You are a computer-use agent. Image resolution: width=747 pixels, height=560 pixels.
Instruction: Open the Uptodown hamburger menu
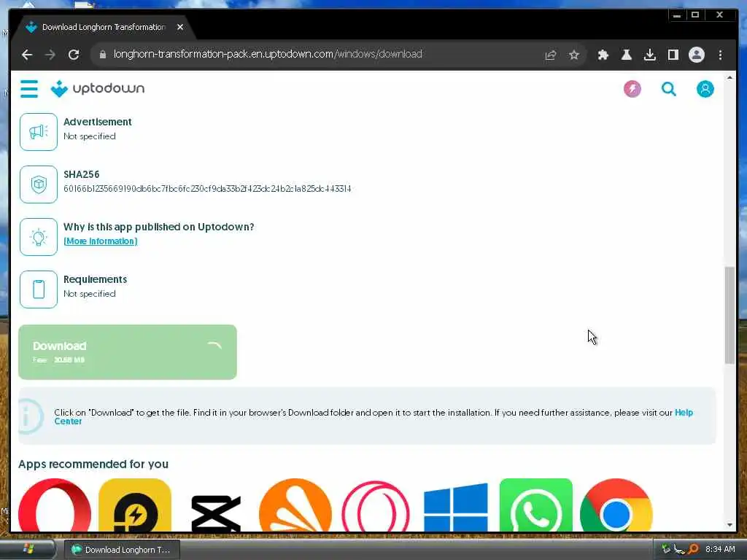pos(29,88)
